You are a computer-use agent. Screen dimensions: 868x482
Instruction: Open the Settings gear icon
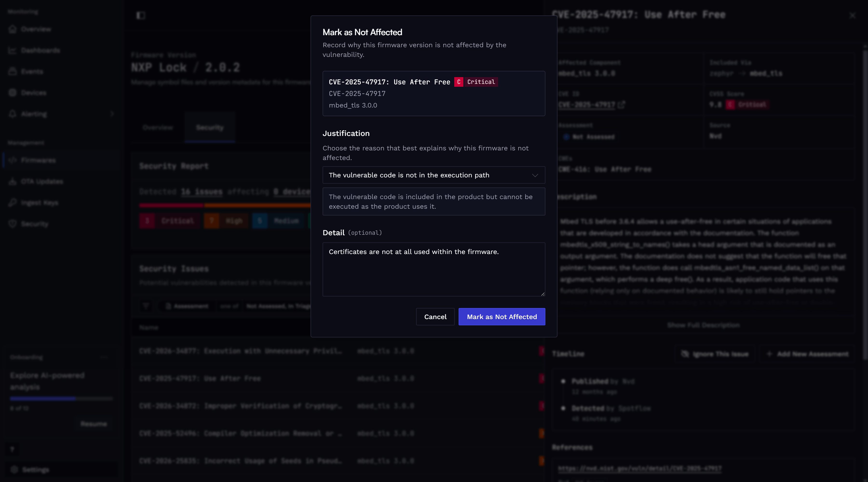[14, 469]
